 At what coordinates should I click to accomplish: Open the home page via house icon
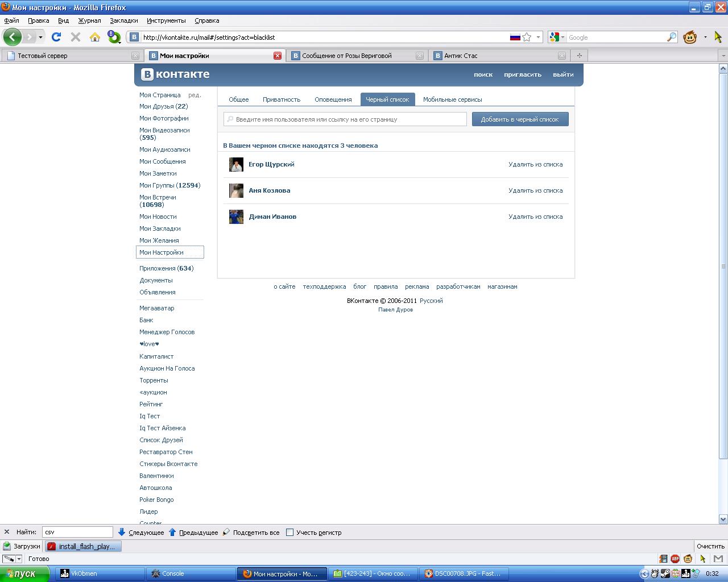coord(95,37)
